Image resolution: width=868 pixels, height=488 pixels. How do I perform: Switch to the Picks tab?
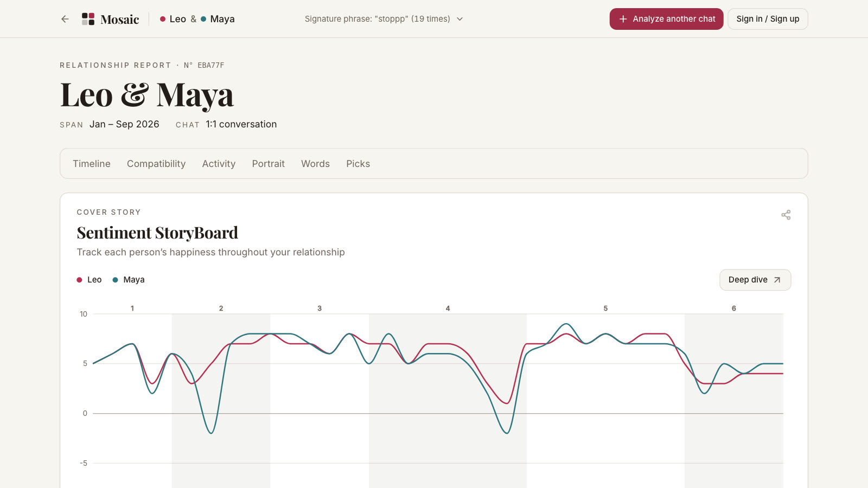[358, 164]
